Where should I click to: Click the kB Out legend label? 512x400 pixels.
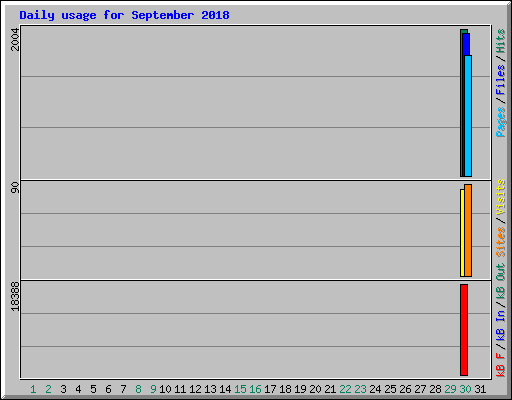tap(501, 282)
